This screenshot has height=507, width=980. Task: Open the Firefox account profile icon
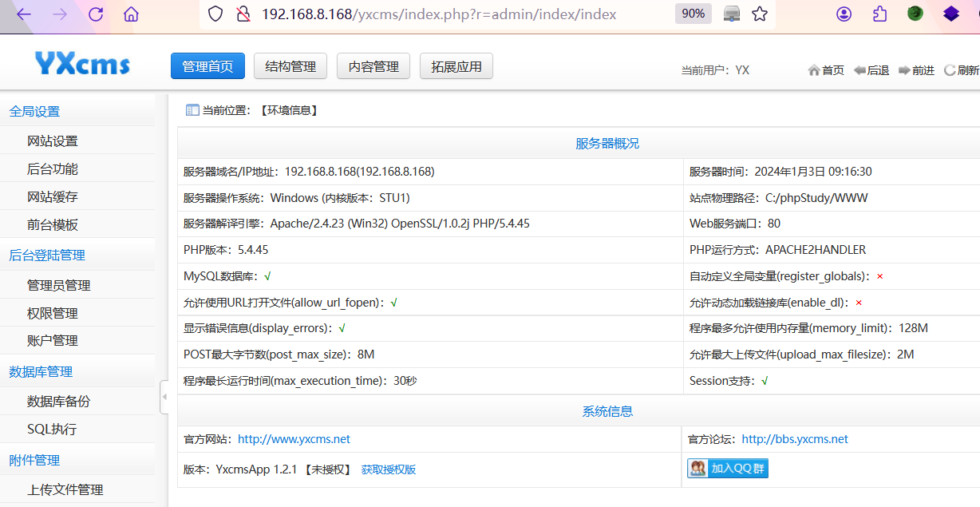(x=844, y=14)
